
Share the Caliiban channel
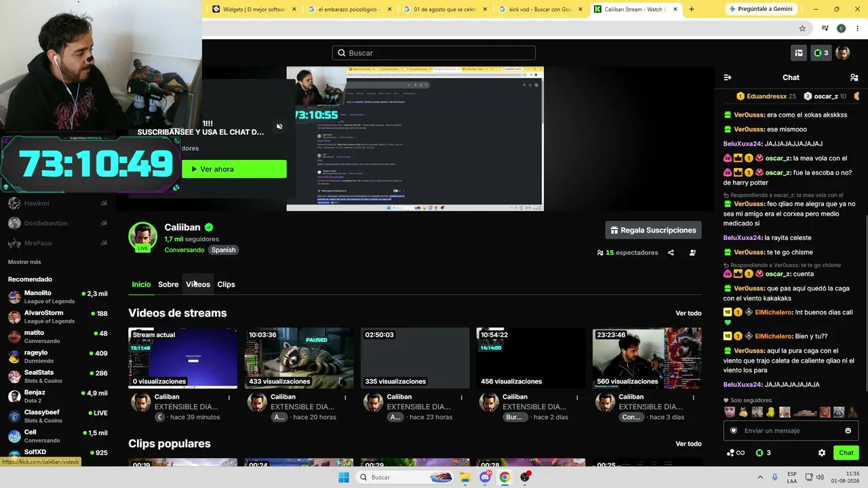pos(671,253)
